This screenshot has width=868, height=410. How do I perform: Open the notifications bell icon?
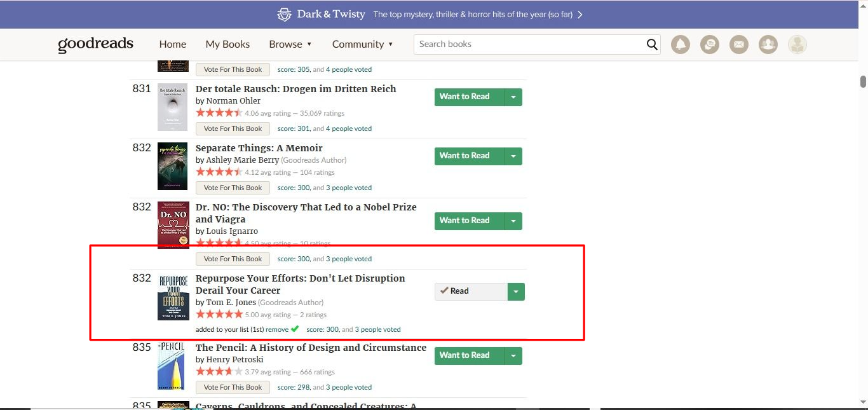pyautogui.click(x=681, y=44)
